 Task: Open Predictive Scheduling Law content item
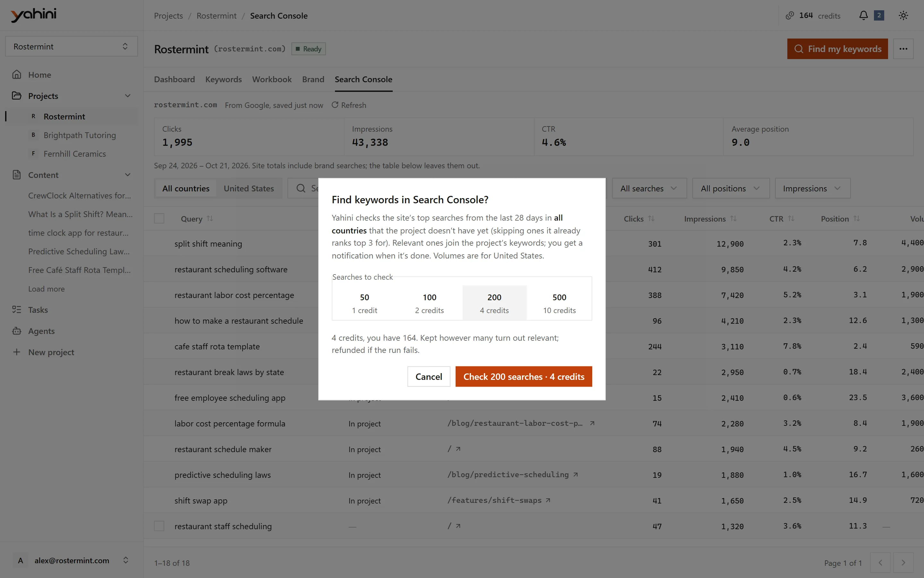click(79, 251)
